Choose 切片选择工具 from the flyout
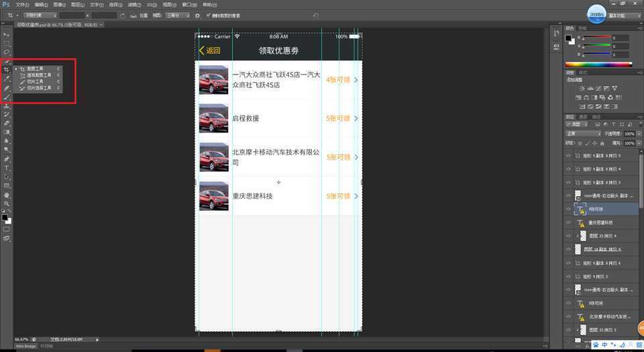 (39, 88)
